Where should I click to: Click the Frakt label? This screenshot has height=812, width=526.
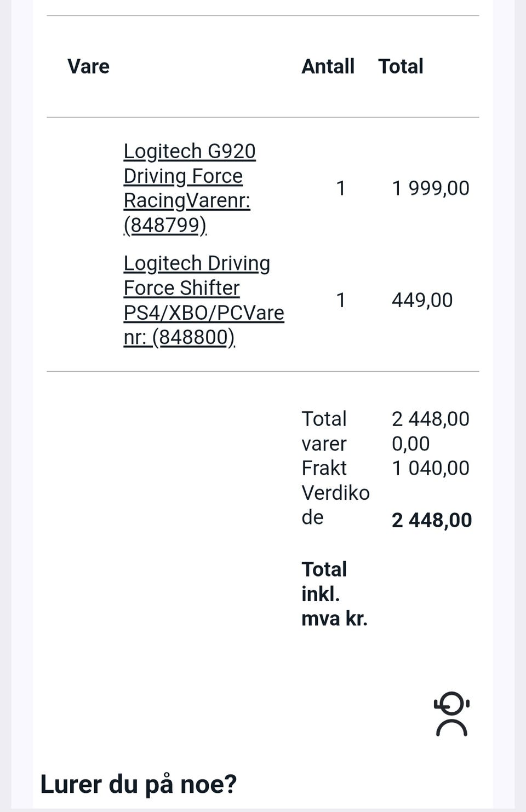pyautogui.click(x=324, y=468)
